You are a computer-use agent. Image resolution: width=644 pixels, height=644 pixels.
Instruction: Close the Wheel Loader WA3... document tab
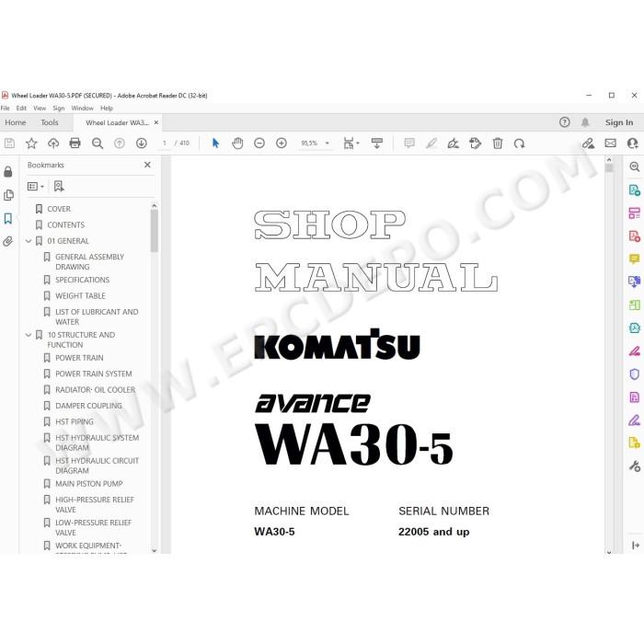pyautogui.click(x=156, y=122)
